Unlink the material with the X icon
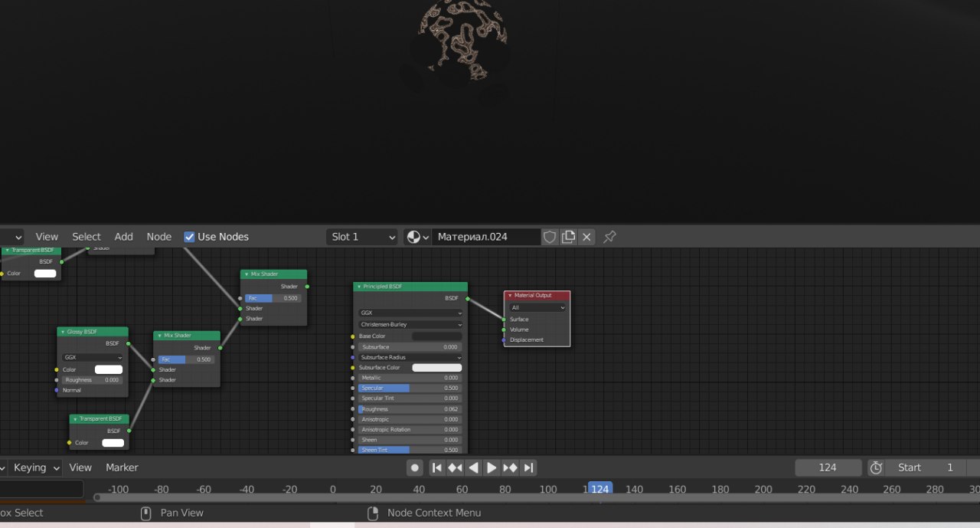 (586, 237)
